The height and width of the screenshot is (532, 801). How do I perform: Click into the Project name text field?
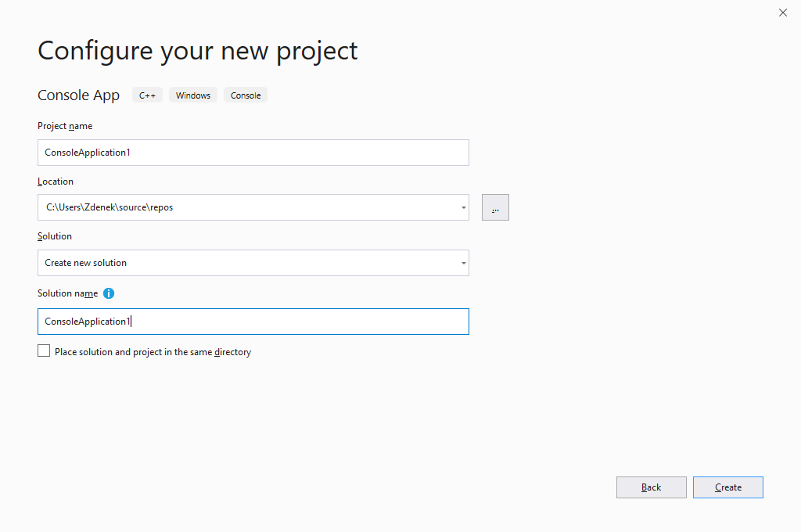point(253,153)
